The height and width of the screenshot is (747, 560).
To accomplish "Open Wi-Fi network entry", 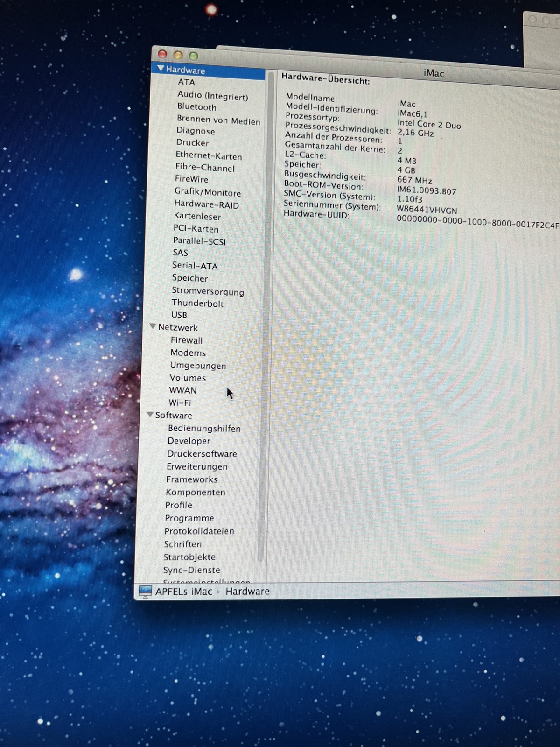I will point(180,402).
